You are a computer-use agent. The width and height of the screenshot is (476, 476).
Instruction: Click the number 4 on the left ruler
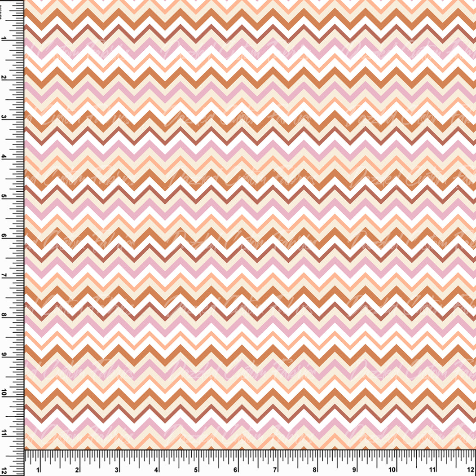point(4,157)
